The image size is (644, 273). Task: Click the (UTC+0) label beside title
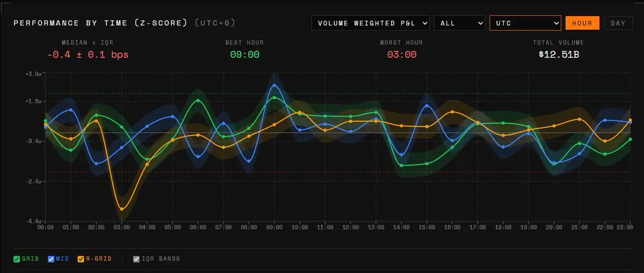point(215,23)
